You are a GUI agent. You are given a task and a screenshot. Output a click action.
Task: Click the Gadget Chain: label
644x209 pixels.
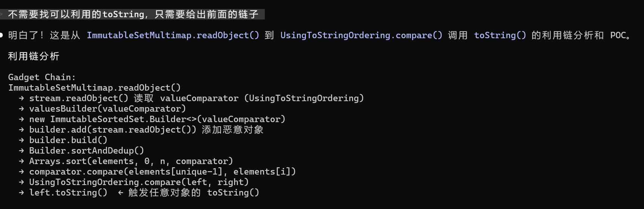(42, 77)
